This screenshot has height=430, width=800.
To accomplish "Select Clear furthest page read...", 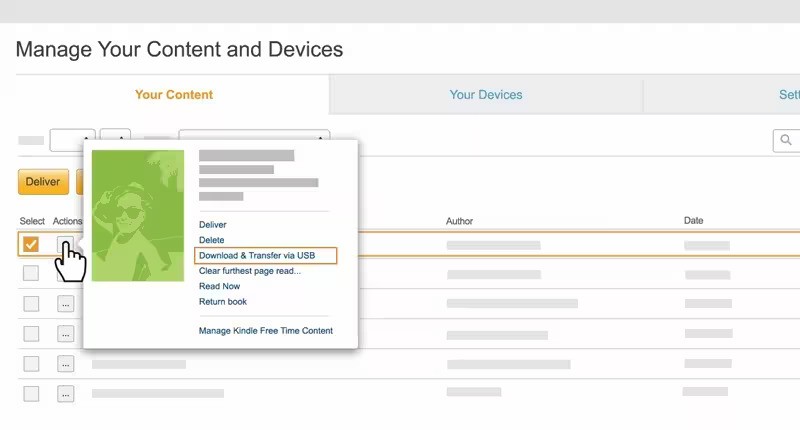I will 250,271.
